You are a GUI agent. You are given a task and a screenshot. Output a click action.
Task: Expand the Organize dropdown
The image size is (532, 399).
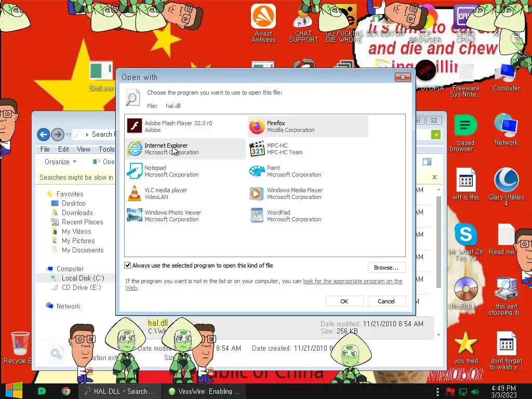point(60,162)
